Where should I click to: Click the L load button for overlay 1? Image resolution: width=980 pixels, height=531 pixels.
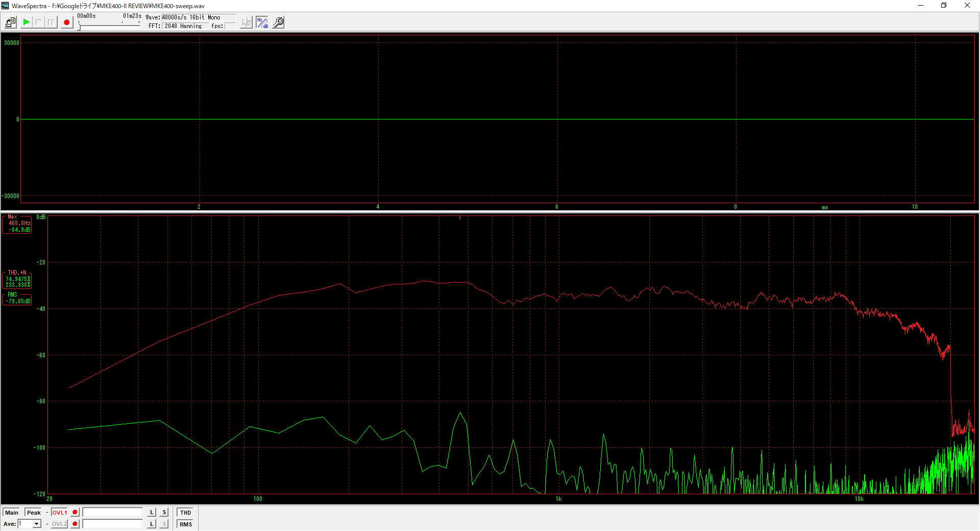click(152, 512)
